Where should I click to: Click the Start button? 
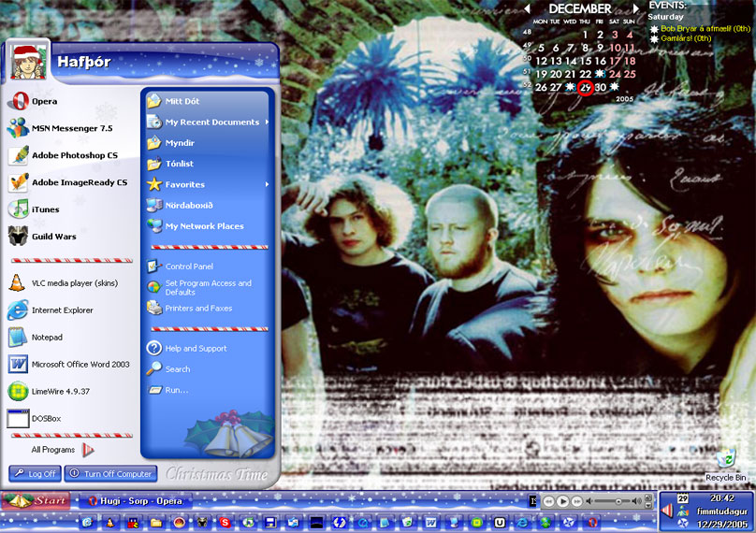pyautogui.click(x=36, y=500)
